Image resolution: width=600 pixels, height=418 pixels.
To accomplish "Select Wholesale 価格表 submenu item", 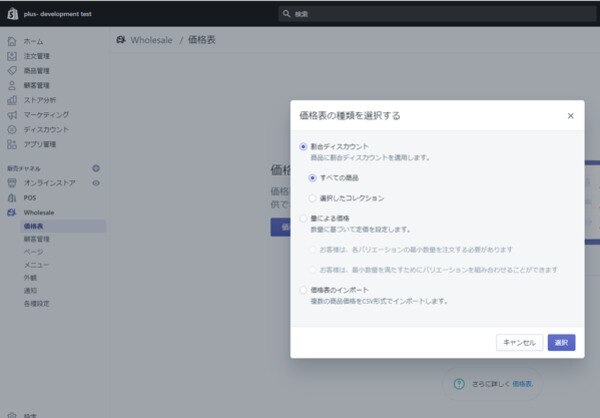I will pos(63,226).
